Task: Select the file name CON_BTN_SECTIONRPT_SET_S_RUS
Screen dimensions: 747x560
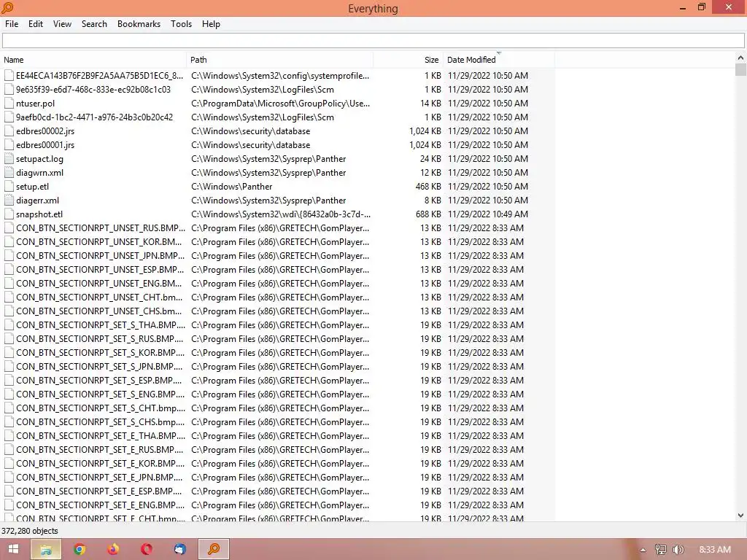Action: click(x=99, y=339)
